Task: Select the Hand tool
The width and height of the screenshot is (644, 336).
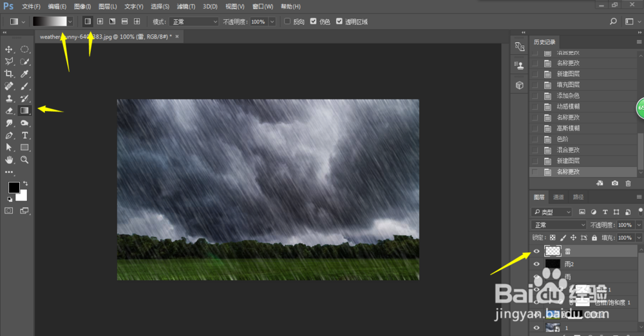Action: (8, 160)
